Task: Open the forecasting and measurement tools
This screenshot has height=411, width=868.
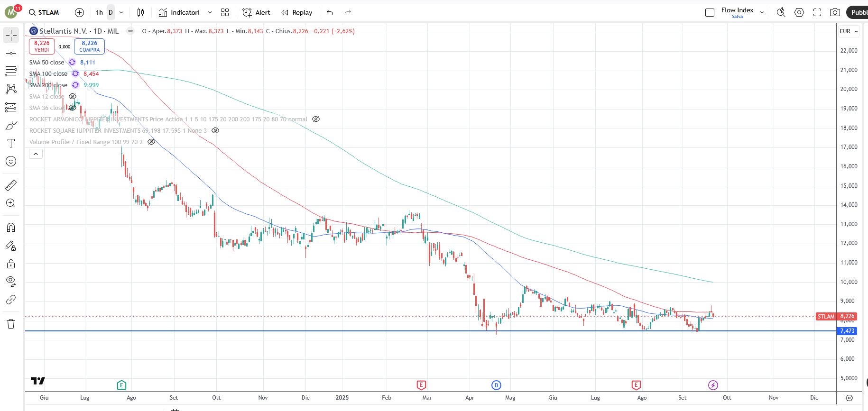Action: 11,108
